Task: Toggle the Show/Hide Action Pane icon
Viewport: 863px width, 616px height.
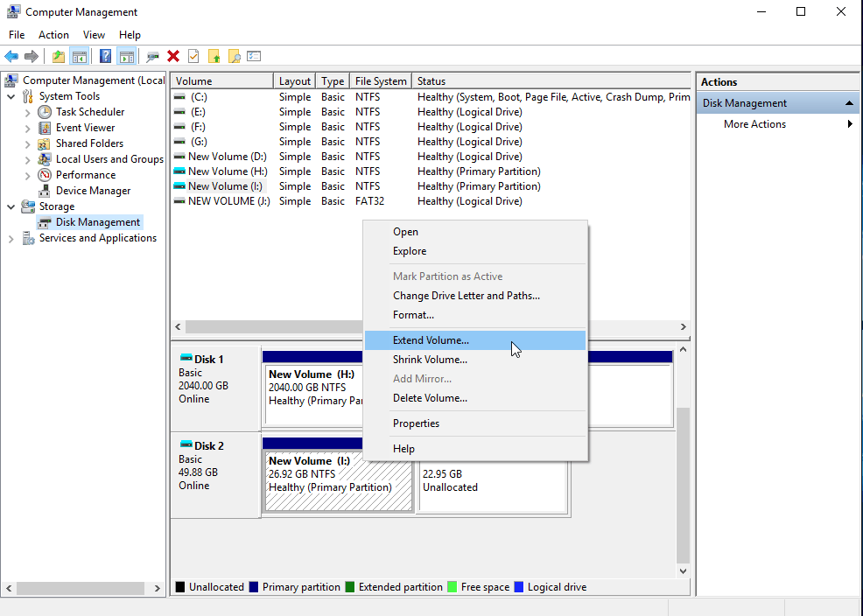Action: (x=127, y=55)
